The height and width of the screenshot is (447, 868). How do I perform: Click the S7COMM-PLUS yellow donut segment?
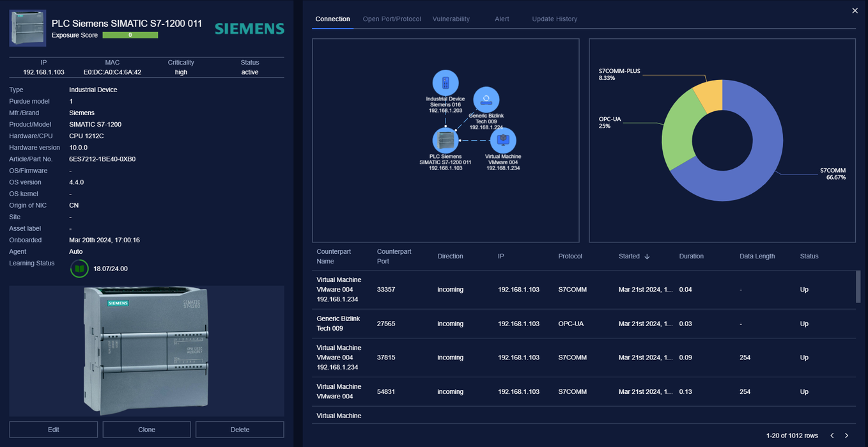709,96
